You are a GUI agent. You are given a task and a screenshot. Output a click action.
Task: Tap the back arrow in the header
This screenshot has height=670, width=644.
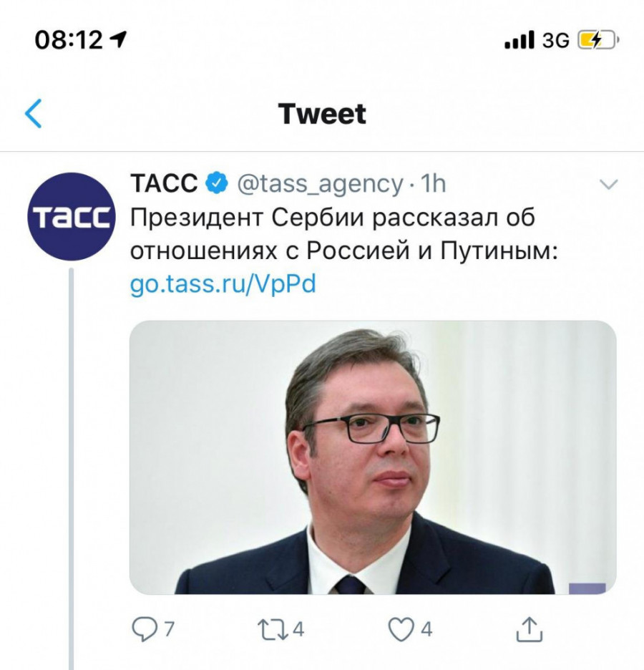coord(34,115)
